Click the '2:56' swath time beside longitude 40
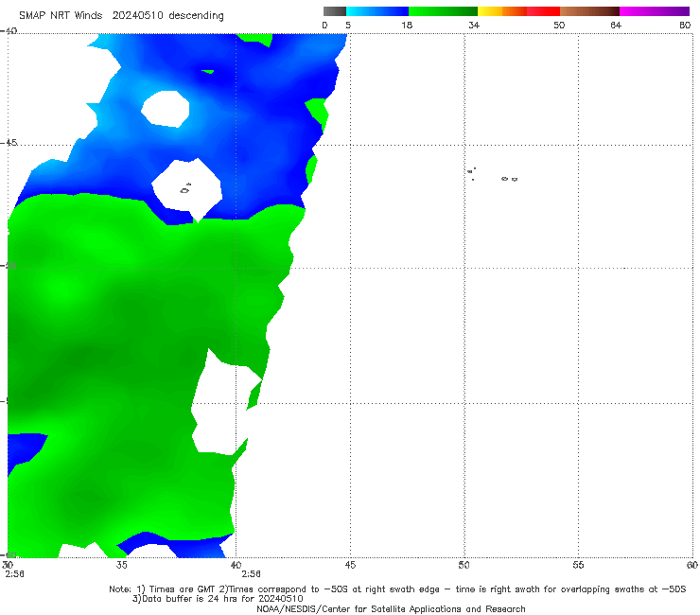Viewport: 700px width, 615px height. coord(251,574)
